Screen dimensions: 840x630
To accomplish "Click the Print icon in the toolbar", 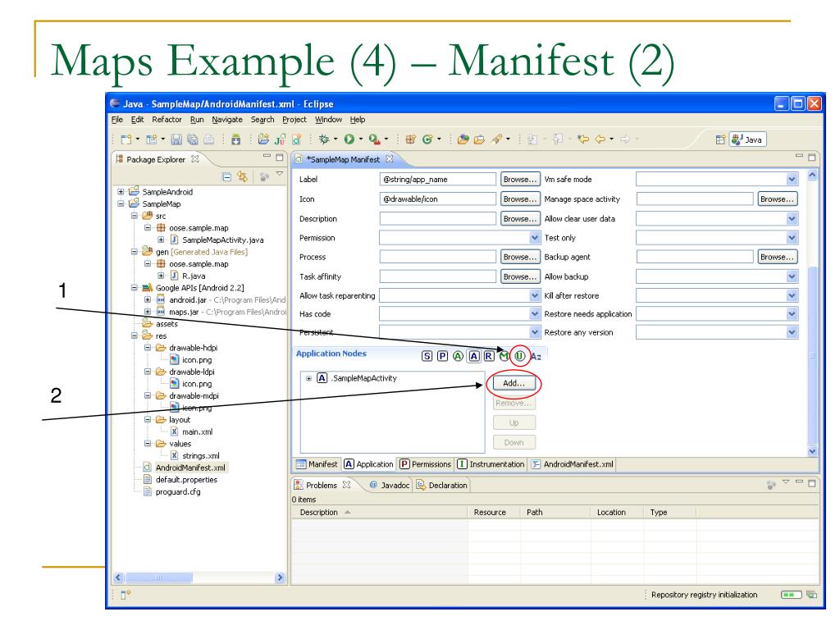I will 209,139.
